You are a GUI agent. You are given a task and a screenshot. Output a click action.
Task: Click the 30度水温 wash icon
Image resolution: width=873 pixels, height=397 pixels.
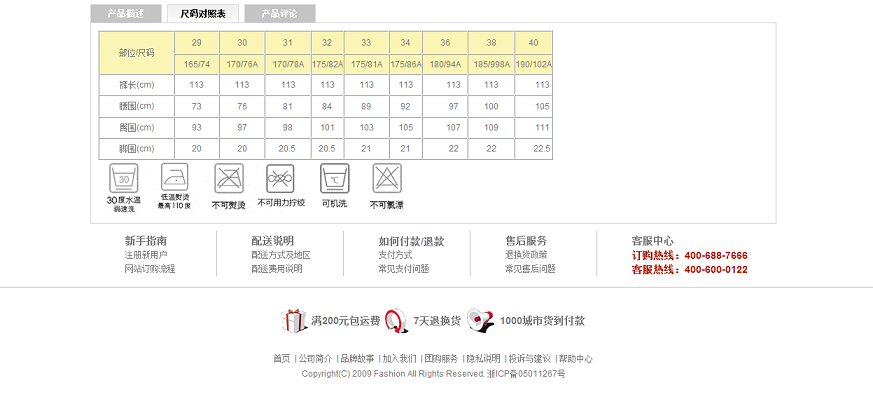pos(124,178)
